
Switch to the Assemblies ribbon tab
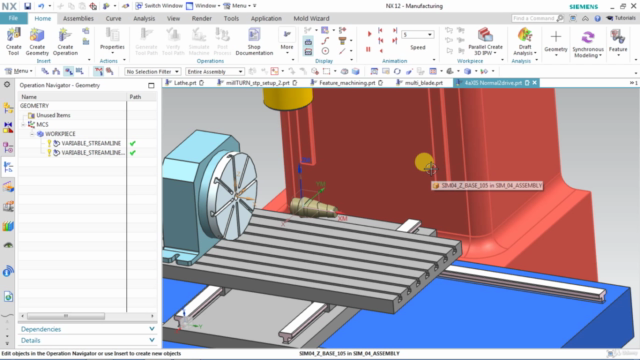pos(78,18)
